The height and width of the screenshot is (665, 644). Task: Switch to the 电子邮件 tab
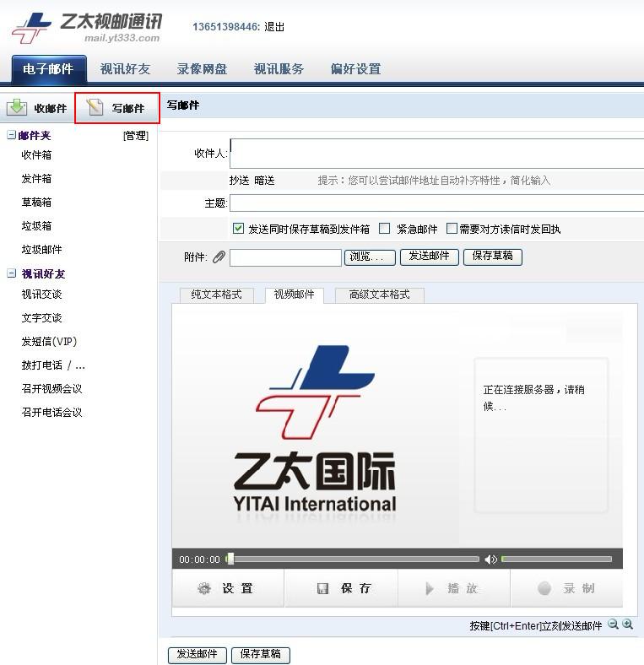coord(49,68)
